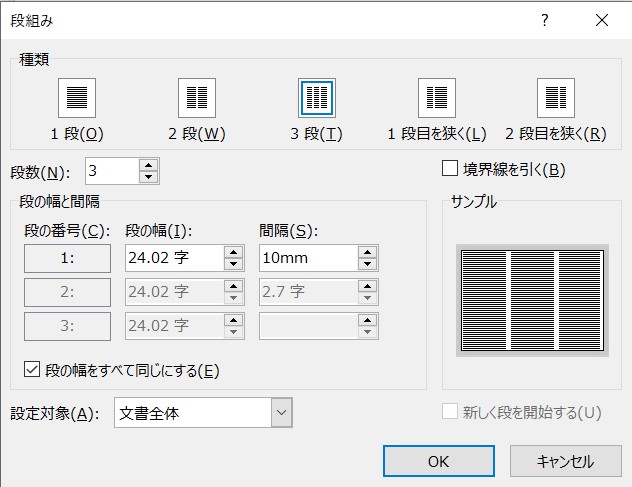Choose the 1 段目を狭く preset icon
Image resolution: width=632 pixels, height=487 pixels.
pyautogui.click(x=437, y=98)
